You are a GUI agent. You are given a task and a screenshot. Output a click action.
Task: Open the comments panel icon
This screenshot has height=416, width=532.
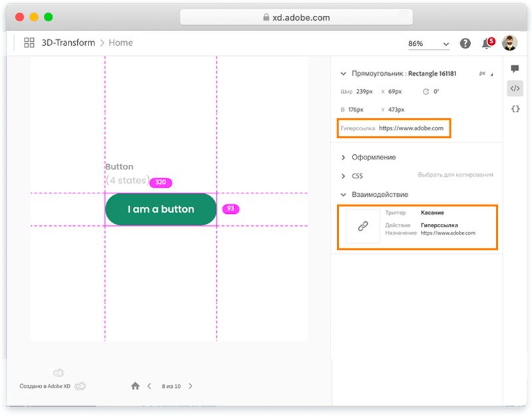click(515, 69)
